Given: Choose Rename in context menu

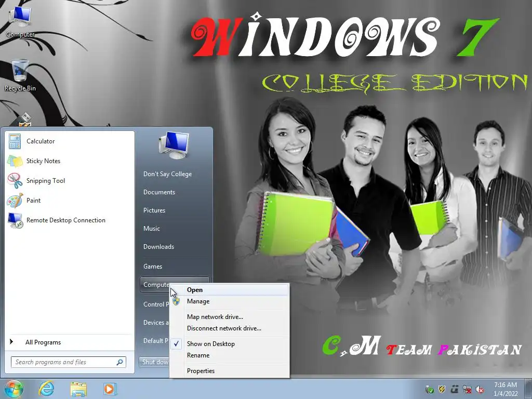Looking at the screenshot, I should (230, 355).
